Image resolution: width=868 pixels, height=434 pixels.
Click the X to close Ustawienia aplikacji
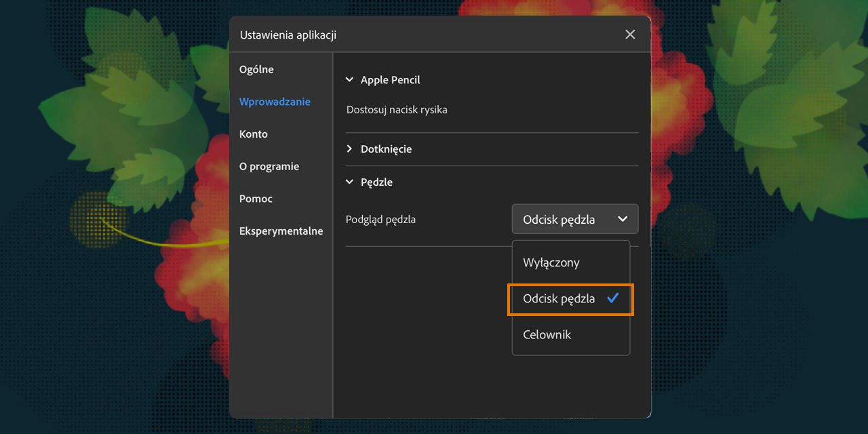click(x=629, y=34)
